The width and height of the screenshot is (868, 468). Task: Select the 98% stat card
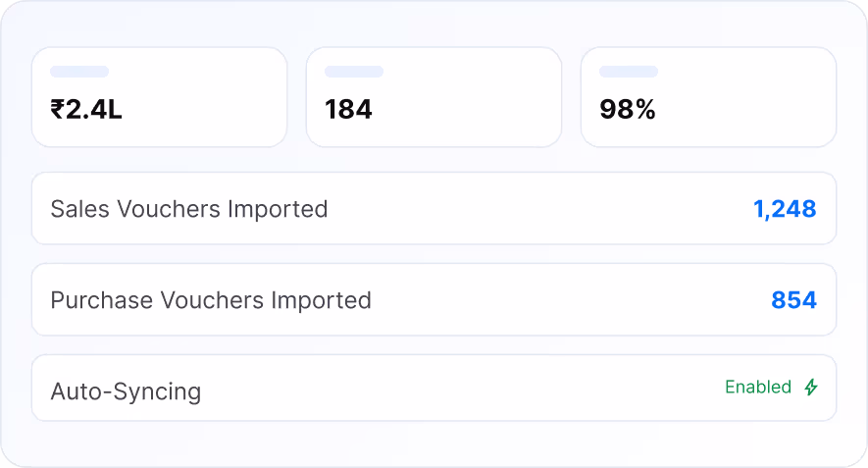(708, 97)
